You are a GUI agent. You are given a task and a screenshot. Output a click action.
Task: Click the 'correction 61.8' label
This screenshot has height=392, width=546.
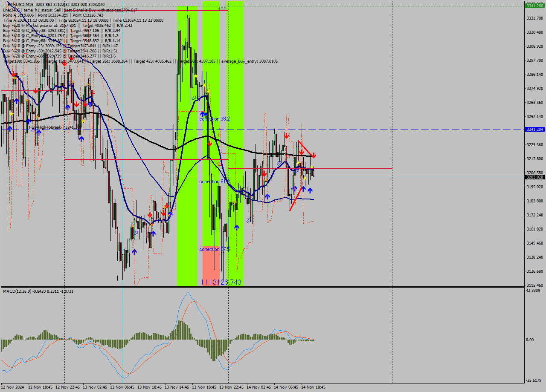pyautogui.click(x=215, y=182)
